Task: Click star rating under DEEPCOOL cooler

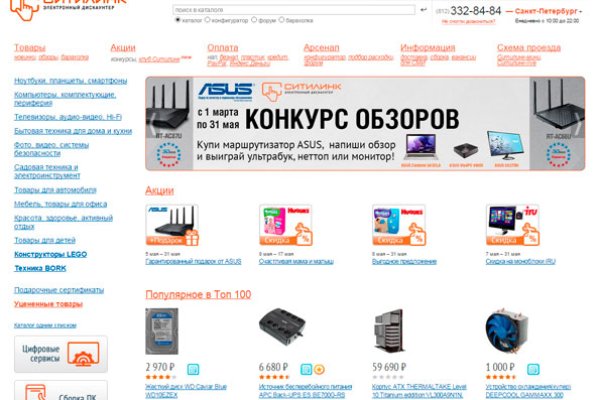Action: tap(500, 377)
